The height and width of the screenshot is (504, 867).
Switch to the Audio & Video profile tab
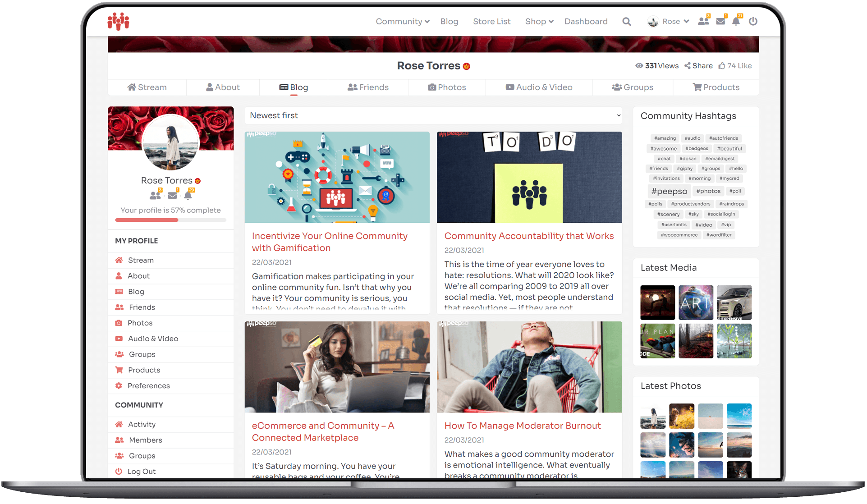click(539, 87)
